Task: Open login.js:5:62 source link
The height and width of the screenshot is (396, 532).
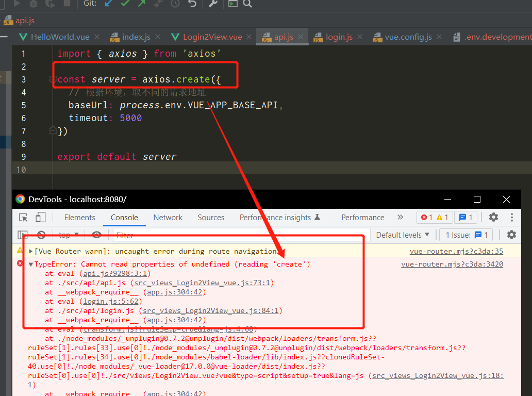Action: pyautogui.click(x=111, y=301)
